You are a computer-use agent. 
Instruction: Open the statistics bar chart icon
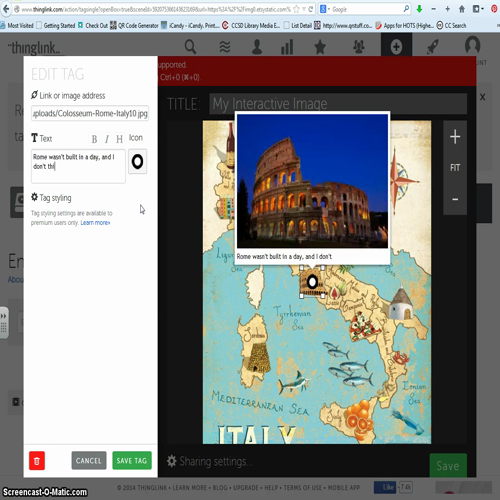287,47
